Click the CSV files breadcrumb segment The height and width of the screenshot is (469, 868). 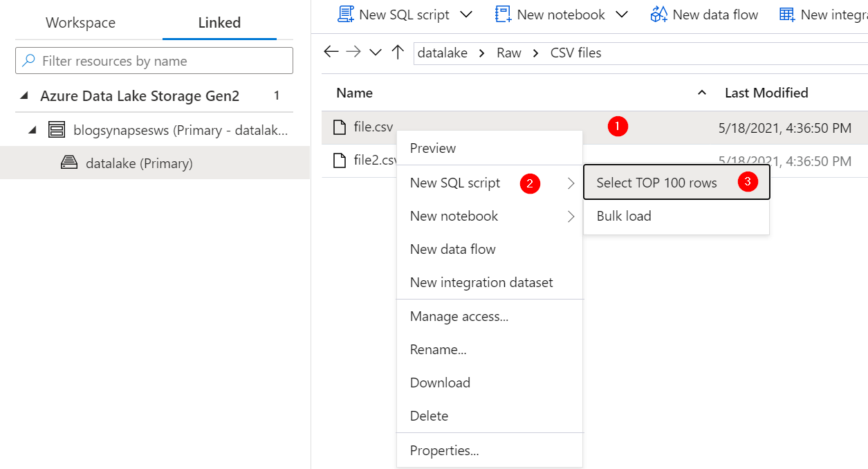[576, 53]
